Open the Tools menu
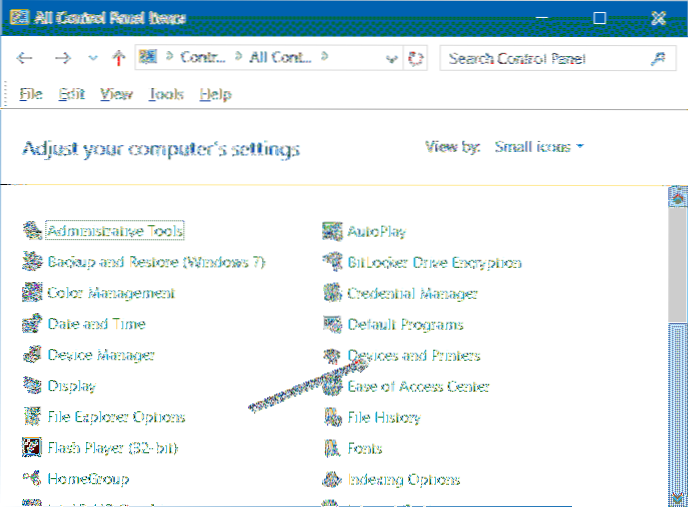Screen dimensions: 688x507 [166, 94]
